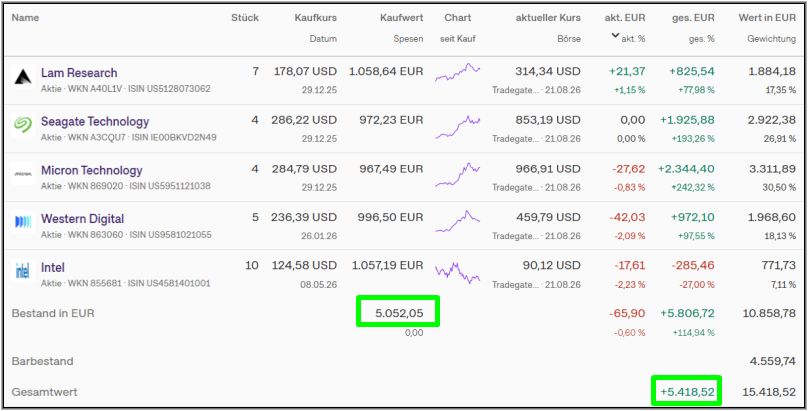Sort by the Börse sub-header

point(569,39)
